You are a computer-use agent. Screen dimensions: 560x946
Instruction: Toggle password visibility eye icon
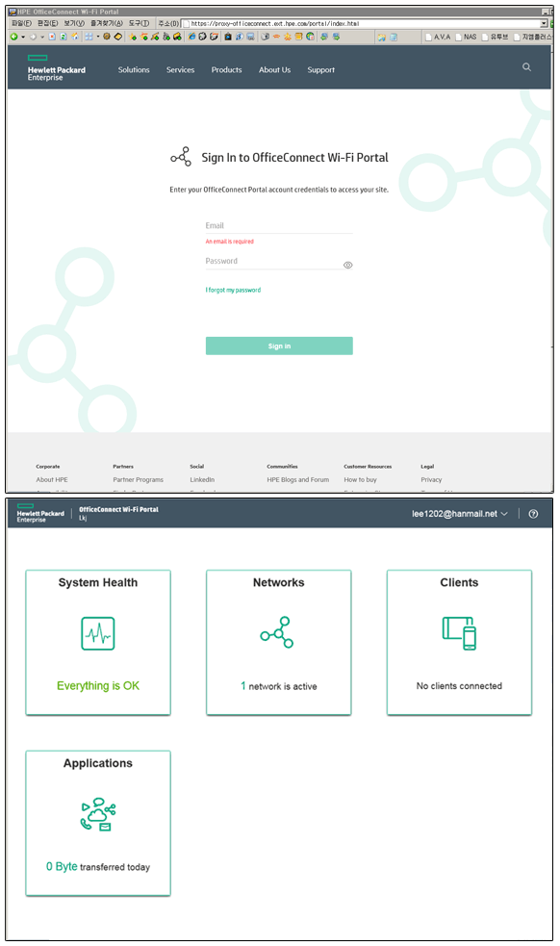click(348, 265)
